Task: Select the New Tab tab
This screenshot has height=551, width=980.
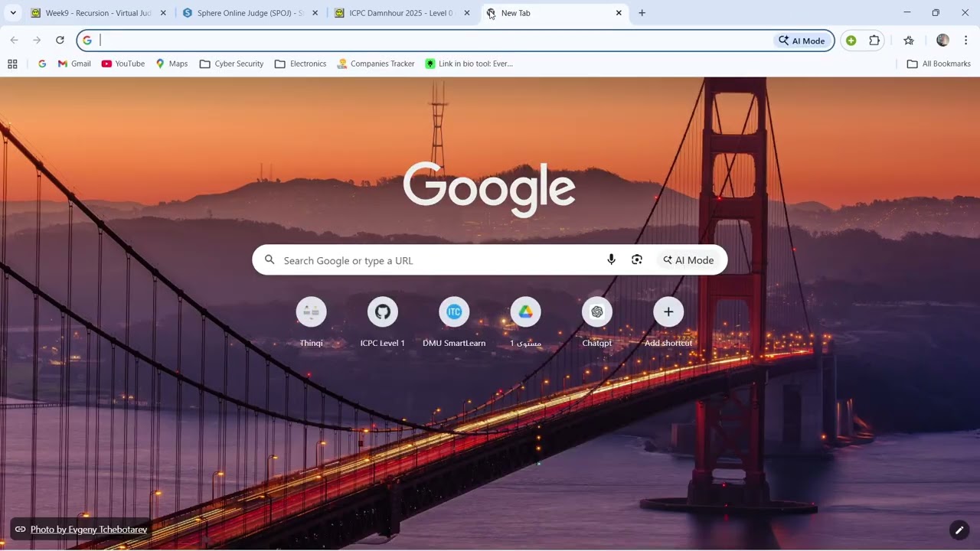Action: 554,13
